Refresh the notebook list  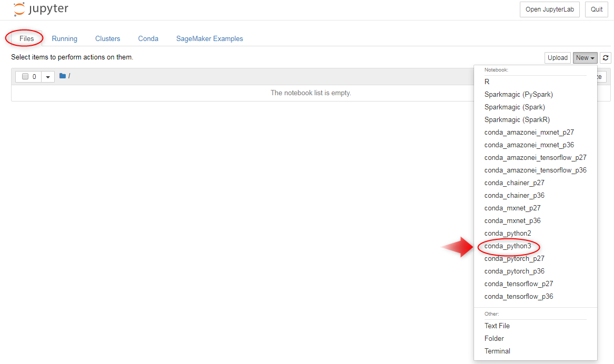[x=606, y=57]
